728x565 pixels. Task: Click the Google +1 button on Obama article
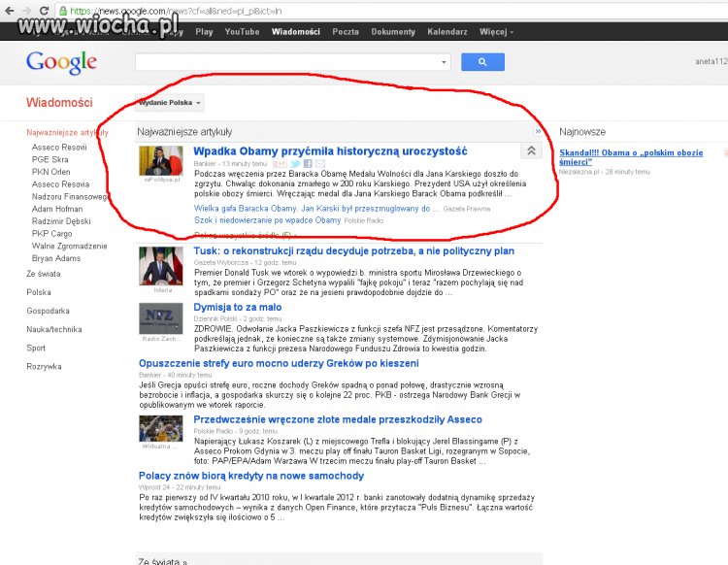click(280, 163)
